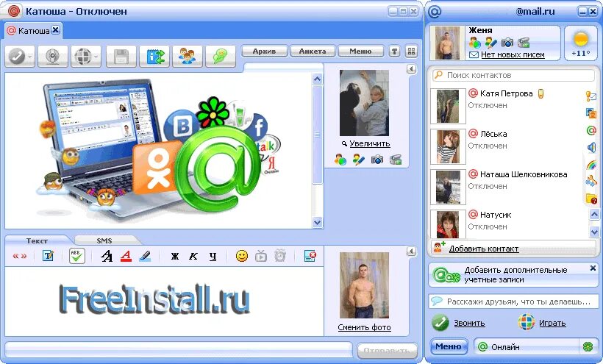This screenshot has width=603, height=364.
Task: Open the contact list Меню button
Action: coord(449,346)
